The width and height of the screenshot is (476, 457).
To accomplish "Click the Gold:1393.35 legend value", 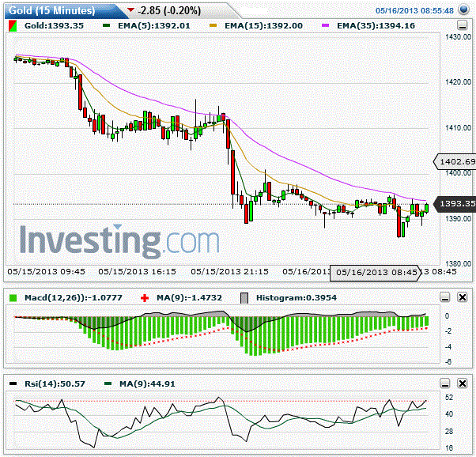I will [x=54, y=26].
